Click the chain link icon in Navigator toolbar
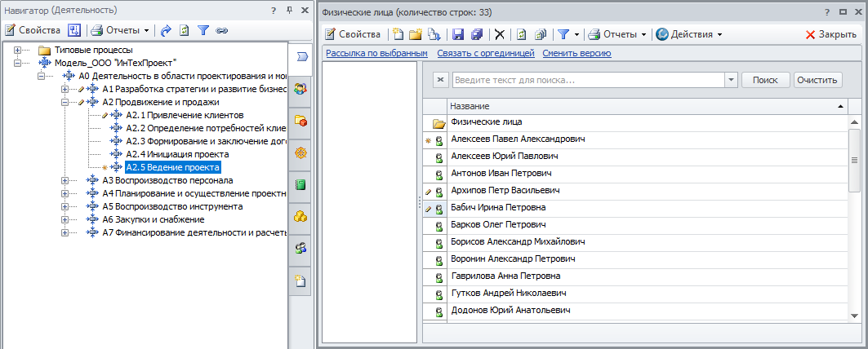Image resolution: width=868 pixels, height=349 pixels. [x=221, y=31]
